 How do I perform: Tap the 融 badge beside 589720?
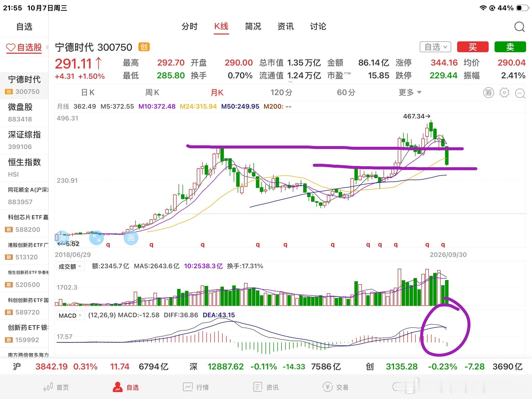tap(9, 312)
